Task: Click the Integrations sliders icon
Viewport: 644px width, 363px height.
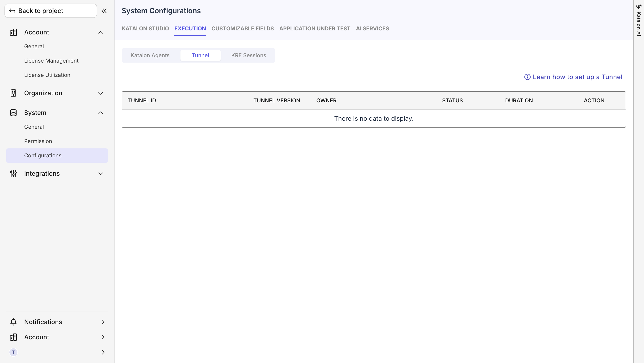Action: (13, 173)
